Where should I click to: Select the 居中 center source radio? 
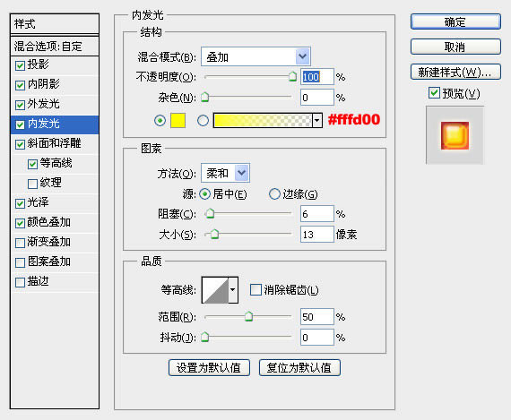coord(204,194)
